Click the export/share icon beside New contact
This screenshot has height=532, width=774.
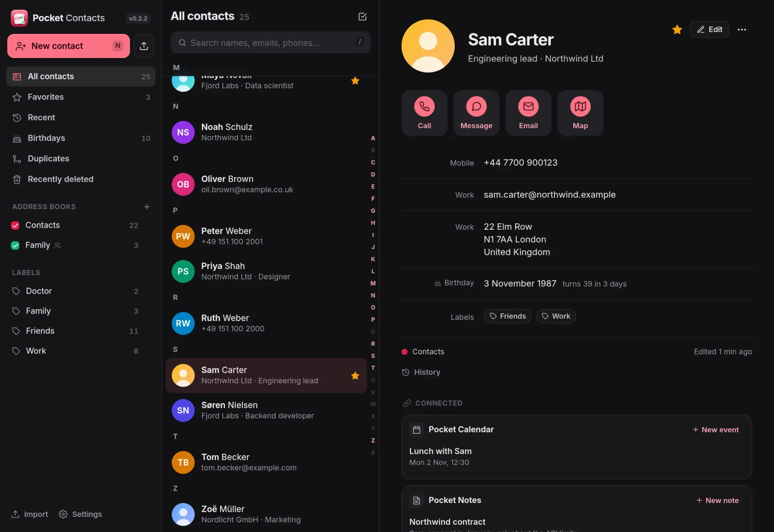[144, 46]
